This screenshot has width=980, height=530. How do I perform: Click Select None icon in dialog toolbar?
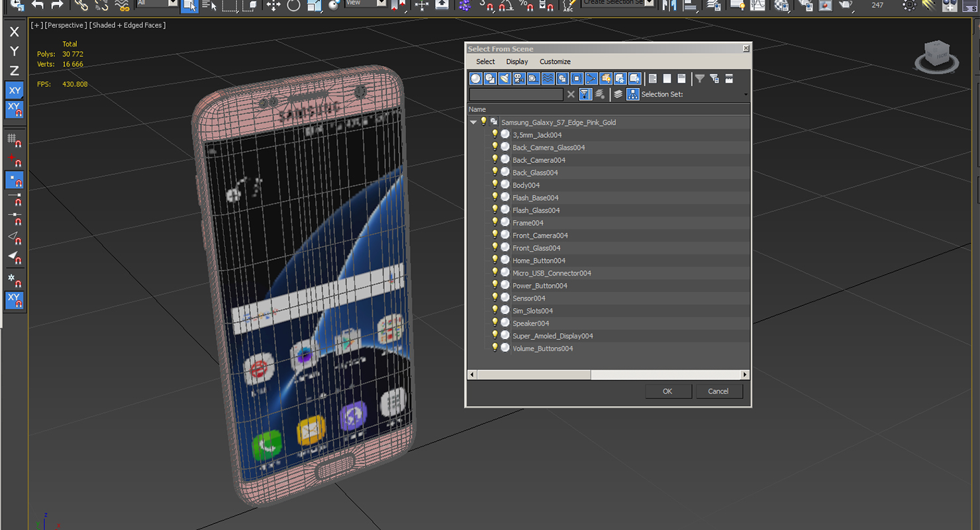(667, 79)
